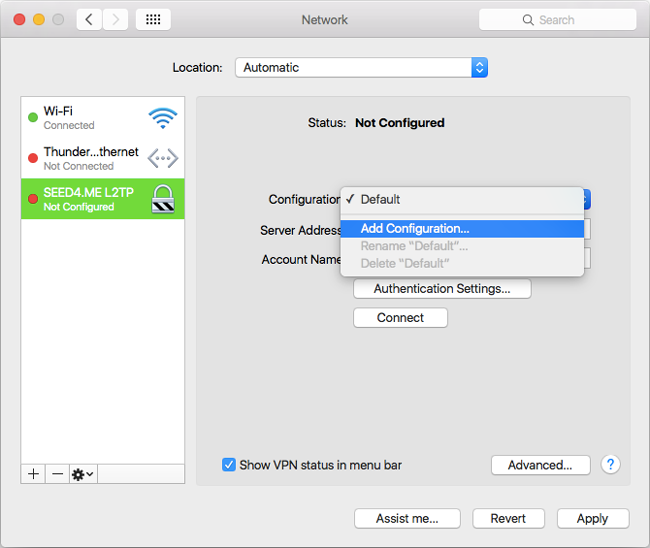Open the Location dropdown
The height and width of the screenshot is (548, 650).
click(360, 68)
